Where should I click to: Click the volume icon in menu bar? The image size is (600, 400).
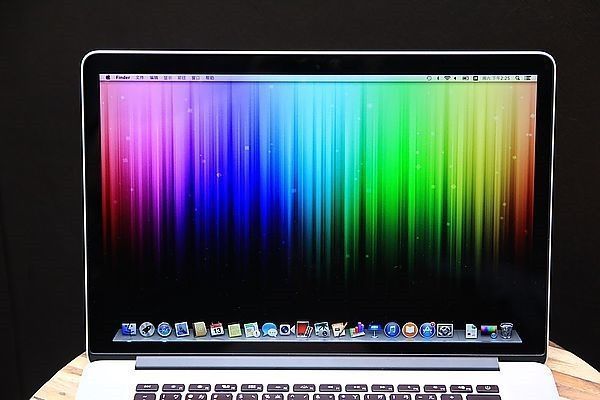coord(455,78)
